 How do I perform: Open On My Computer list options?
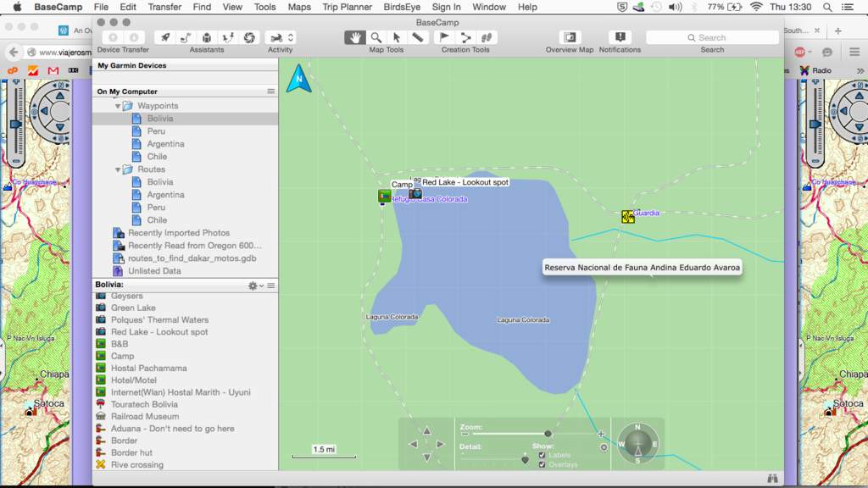point(270,91)
